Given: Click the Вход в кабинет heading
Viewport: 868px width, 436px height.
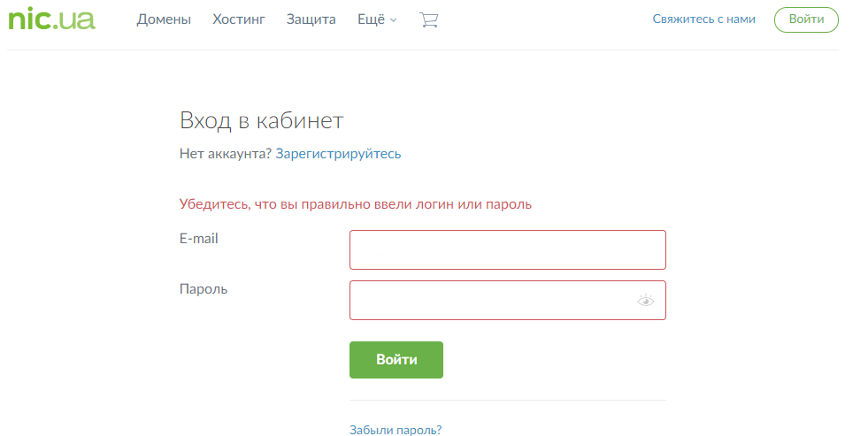Looking at the screenshot, I should pos(262,120).
